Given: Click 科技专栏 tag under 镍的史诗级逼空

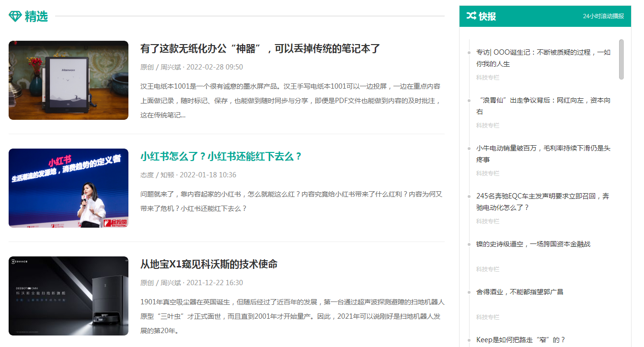Looking at the screenshot, I should click(x=488, y=269).
